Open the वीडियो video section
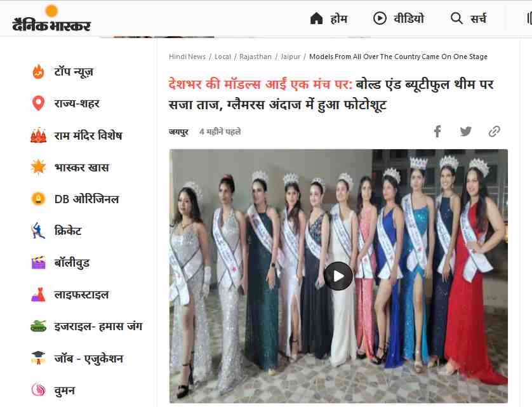Viewport: 532px width, 407px height. (398, 18)
